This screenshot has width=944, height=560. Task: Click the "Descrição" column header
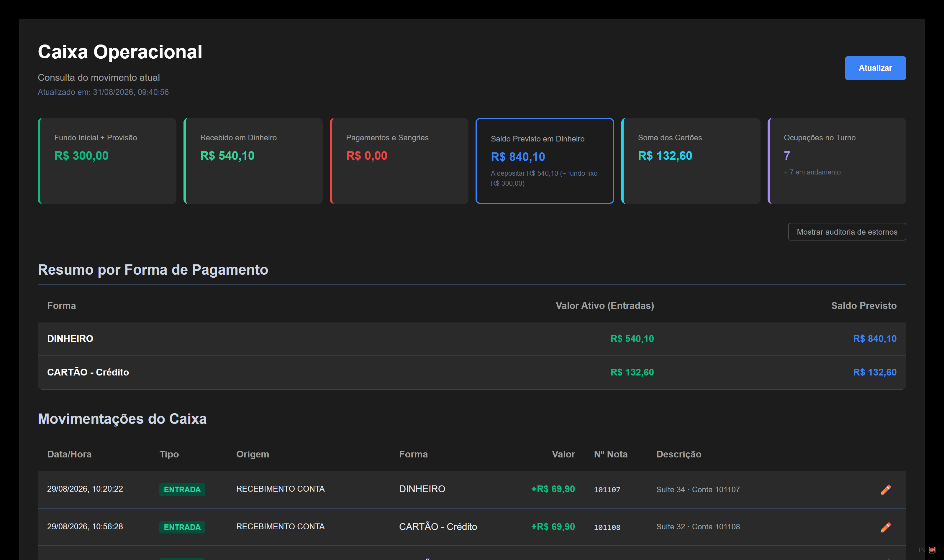pyautogui.click(x=678, y=454)
